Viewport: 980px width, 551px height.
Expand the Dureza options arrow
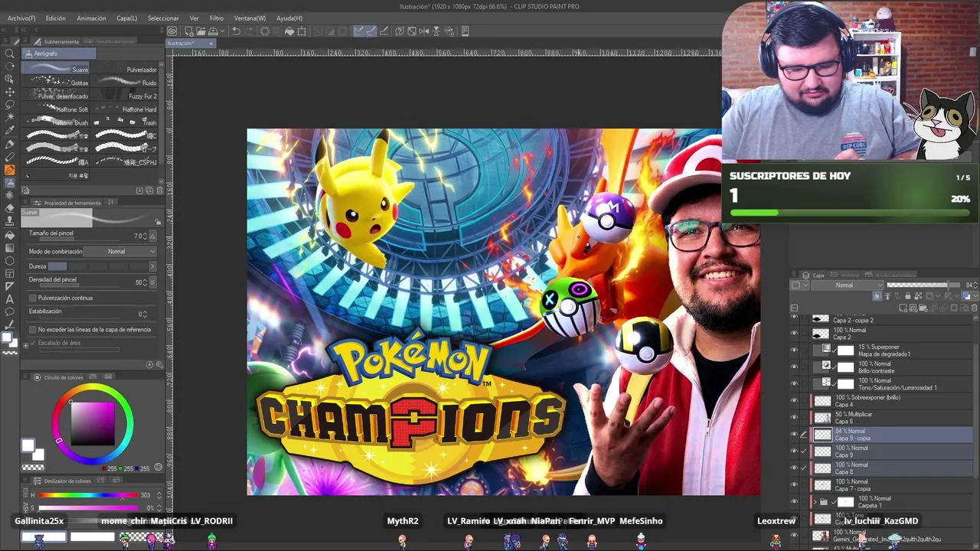pos(152,266)
